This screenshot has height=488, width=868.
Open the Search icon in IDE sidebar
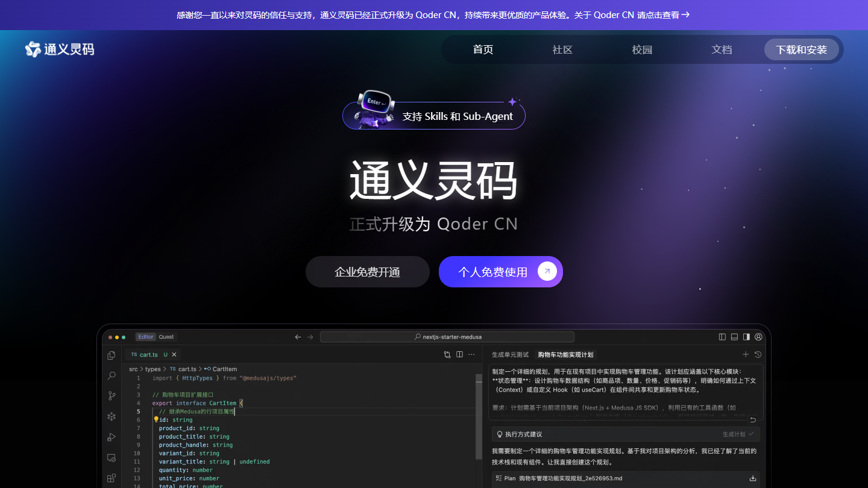(x=112, y=375)
